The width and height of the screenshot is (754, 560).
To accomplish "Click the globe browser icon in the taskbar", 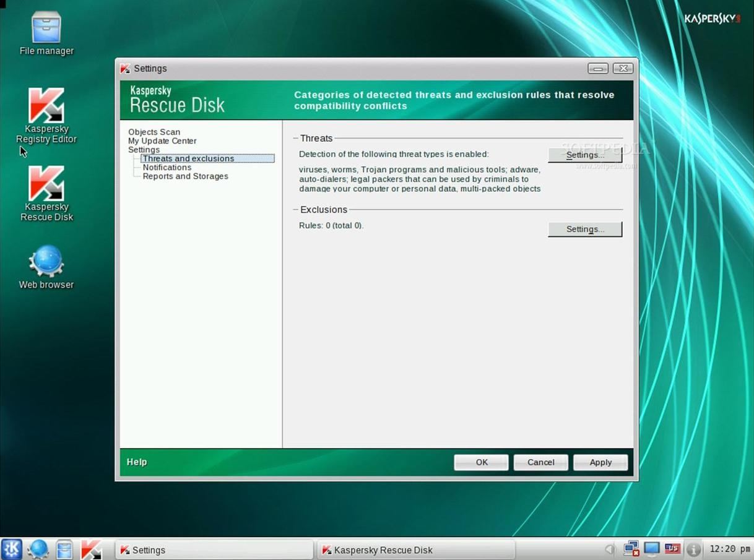I will (38, 549).
